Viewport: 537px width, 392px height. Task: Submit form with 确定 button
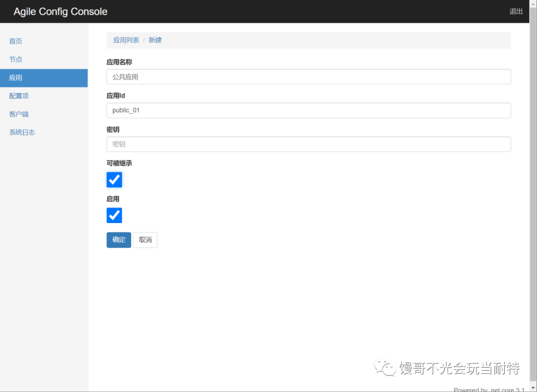[119, 240]
